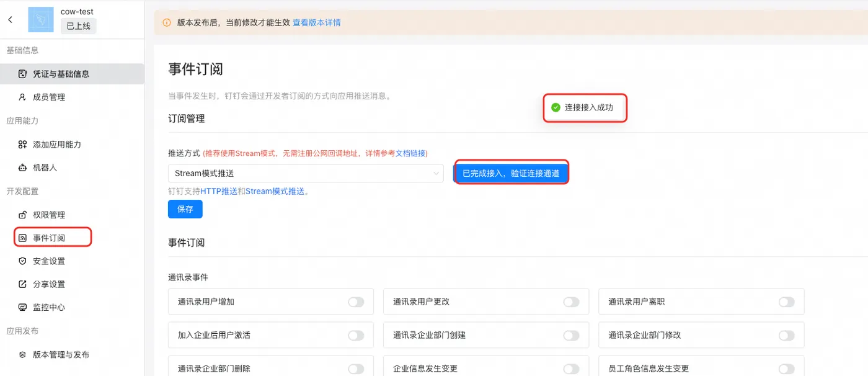868x376 pixels.
Task: Click the orange info icon in the banner
Action: [x=167, y=23]
